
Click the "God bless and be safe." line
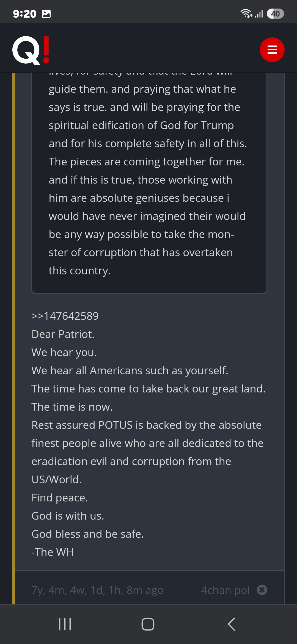[x=87, y=534]
